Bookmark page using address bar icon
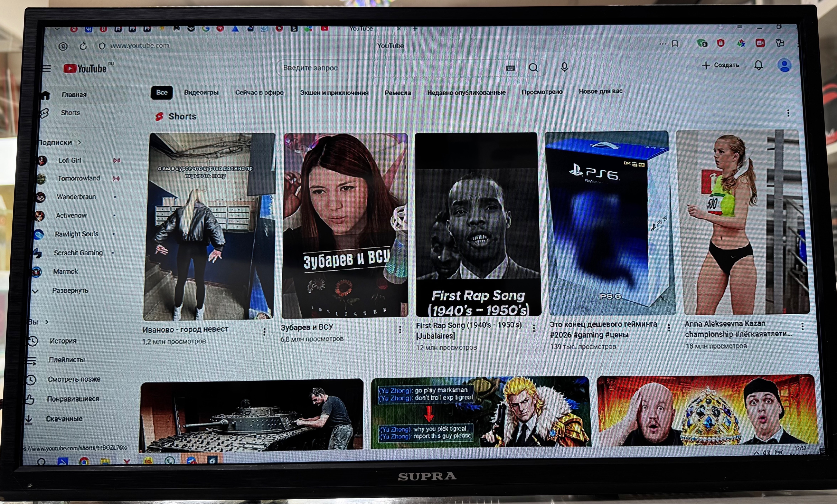 (x=675, y=44)
